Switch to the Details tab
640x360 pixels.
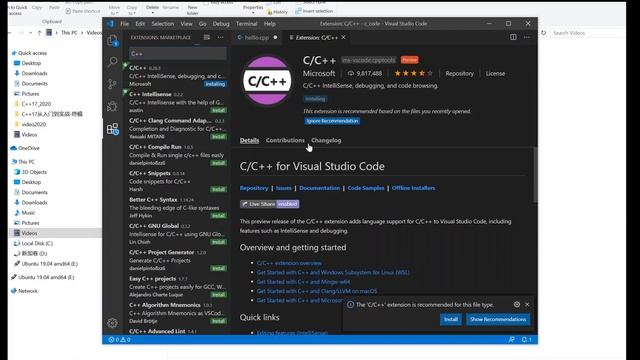[x=249, y=140]
